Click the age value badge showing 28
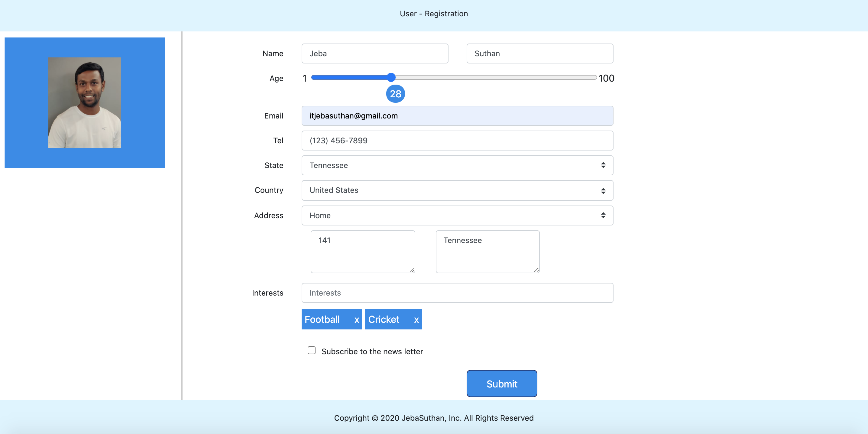Viewport: 868px width, 434px height. pos(396,94)
